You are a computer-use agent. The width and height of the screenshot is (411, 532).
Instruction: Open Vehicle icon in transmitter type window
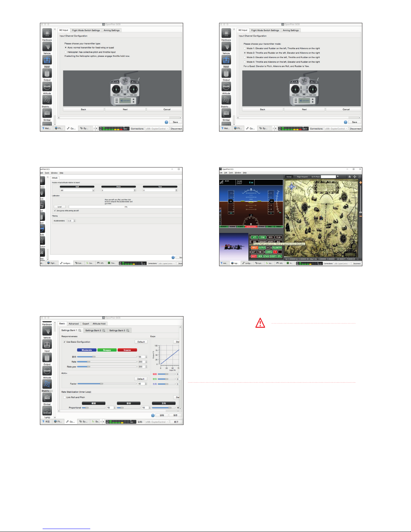pyautogui.click(x=47, y=46)
